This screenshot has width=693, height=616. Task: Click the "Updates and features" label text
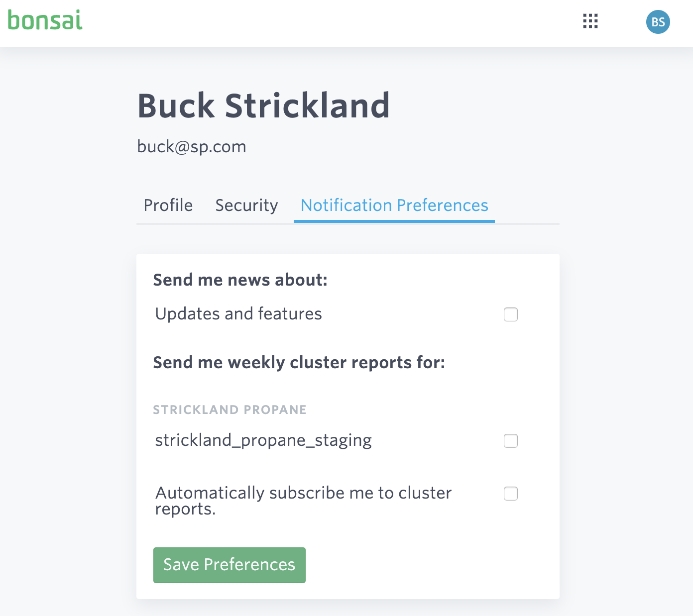coord(238,314)
